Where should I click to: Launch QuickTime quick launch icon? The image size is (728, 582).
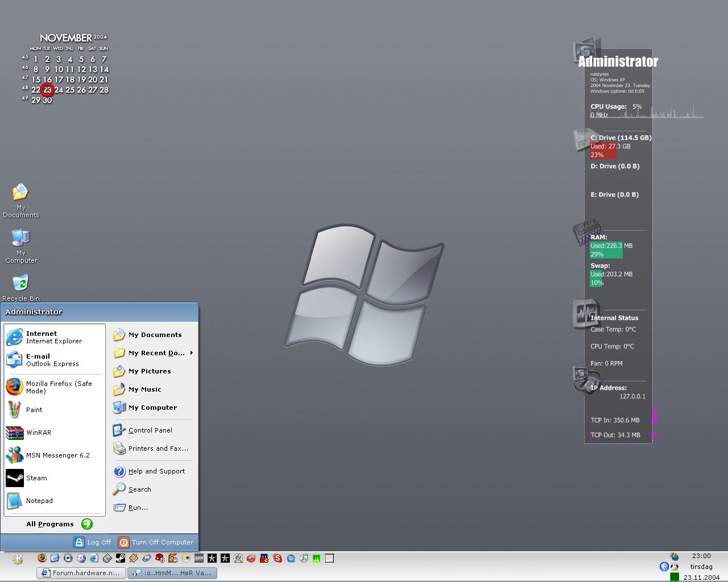(291, 558)
